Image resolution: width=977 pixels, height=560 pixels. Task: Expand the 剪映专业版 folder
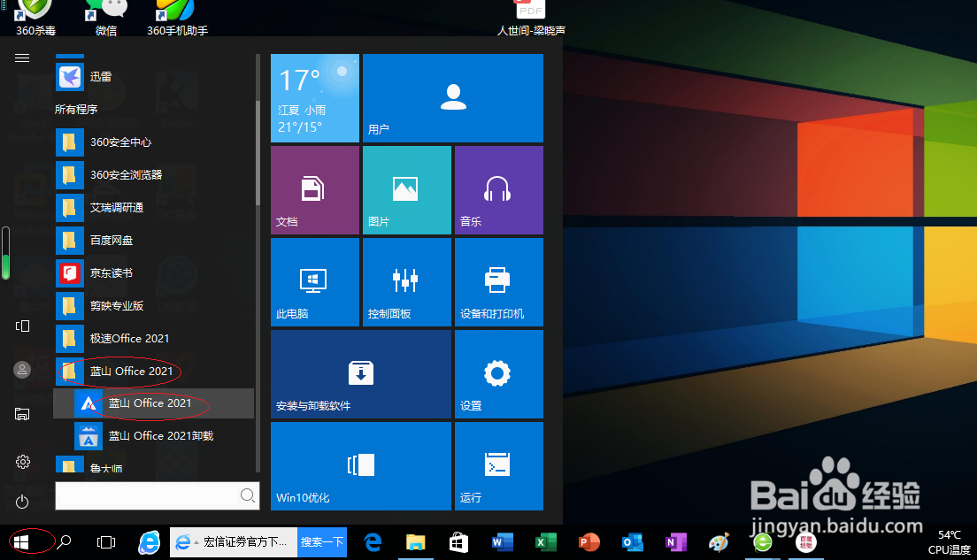(x=154, y=306)
